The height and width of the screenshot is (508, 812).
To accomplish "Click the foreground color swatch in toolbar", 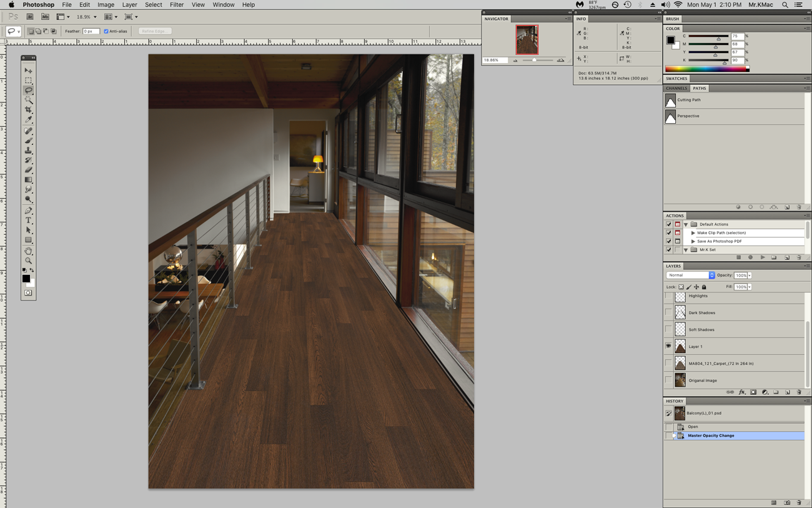I will [26, 278].
